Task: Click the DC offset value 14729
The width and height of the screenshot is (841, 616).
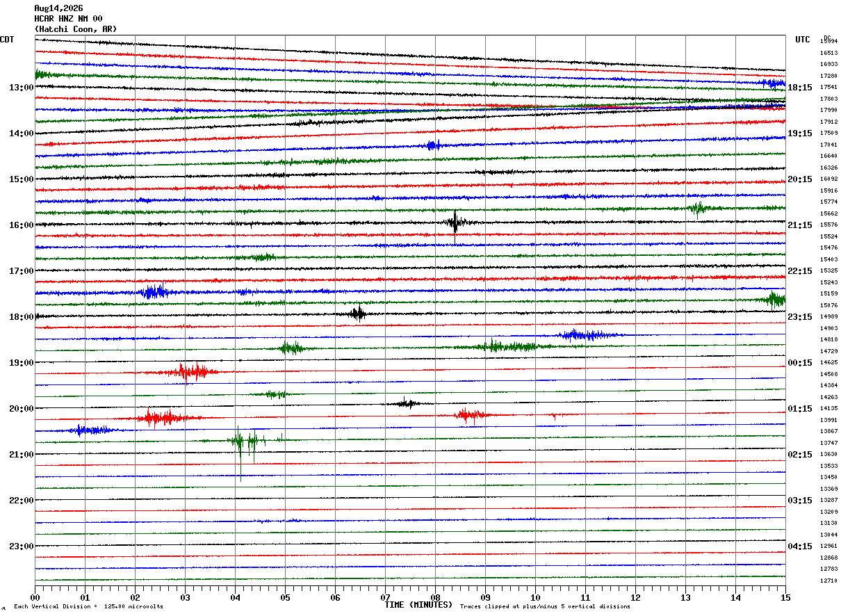Action: click(x=828, y=351)
